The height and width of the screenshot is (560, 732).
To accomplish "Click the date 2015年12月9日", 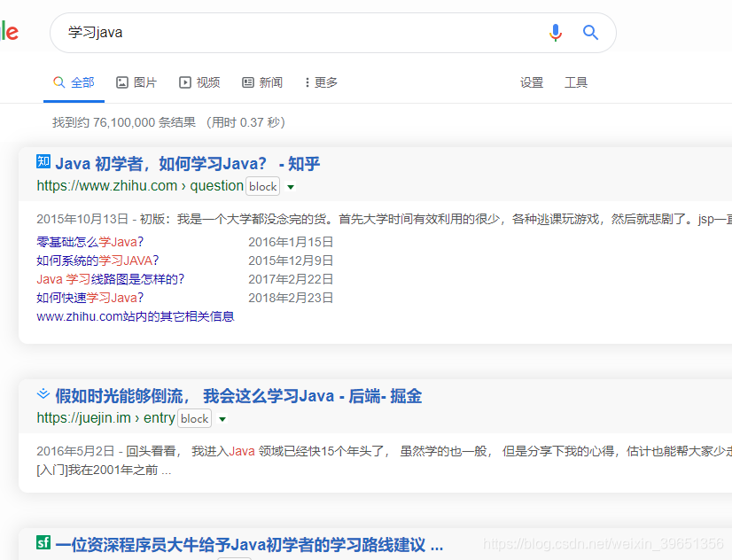I will pyautogui.click(x=291, y=261).
